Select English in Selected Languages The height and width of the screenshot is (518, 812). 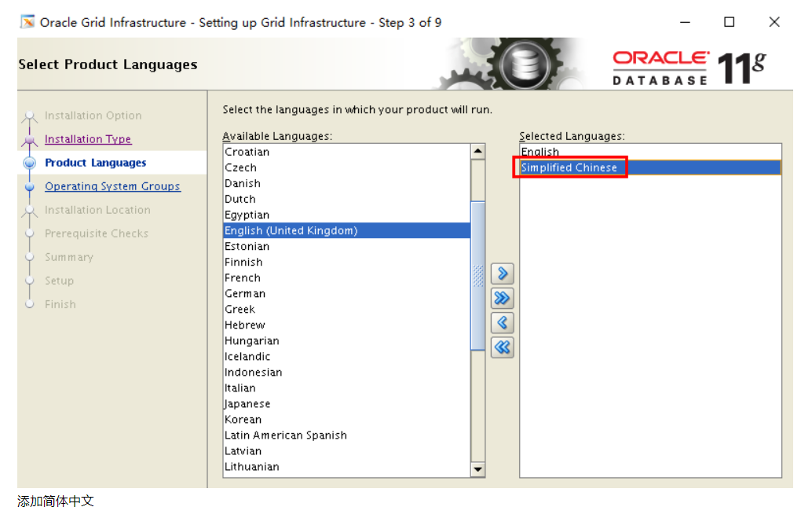650,152
